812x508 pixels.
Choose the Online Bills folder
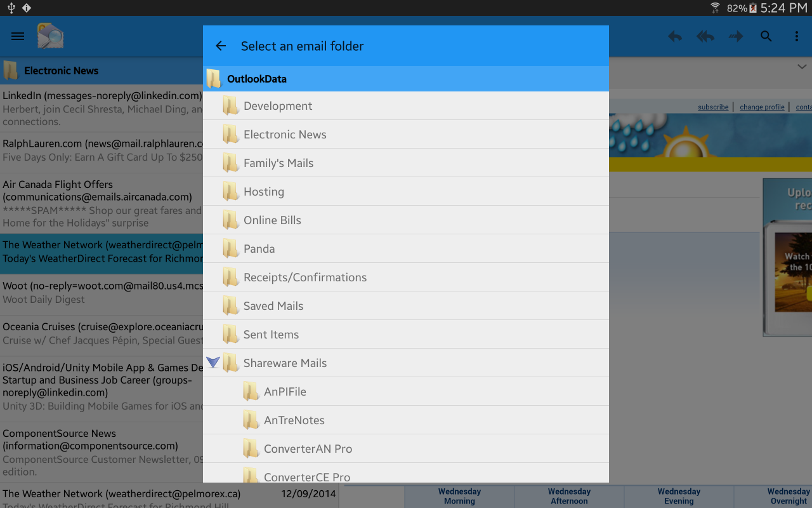coord(406,220)
